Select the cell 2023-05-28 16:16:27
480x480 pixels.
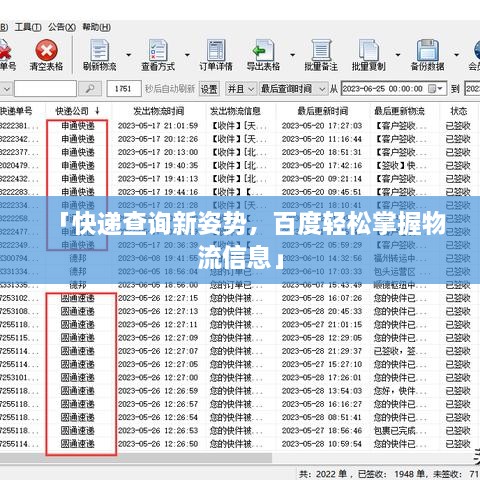[x=322, y=404]
